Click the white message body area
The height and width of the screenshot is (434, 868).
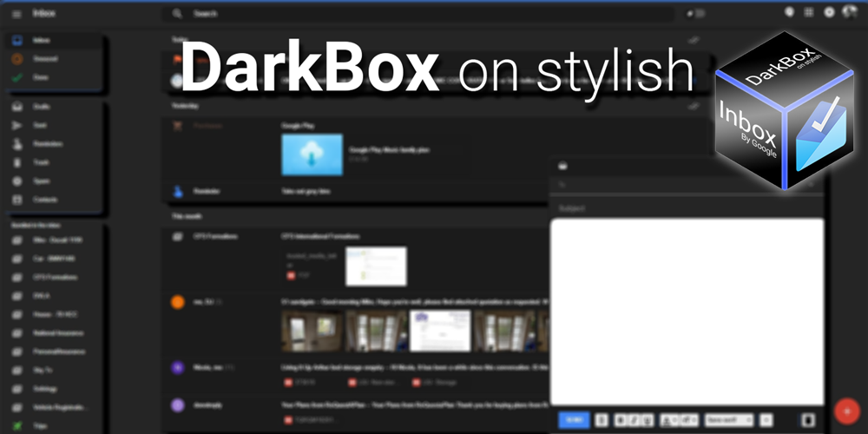click(x=687, y=312)
